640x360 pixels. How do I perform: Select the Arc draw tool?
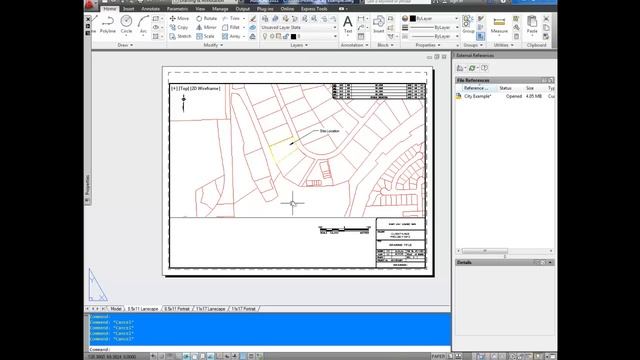point(143,24)
